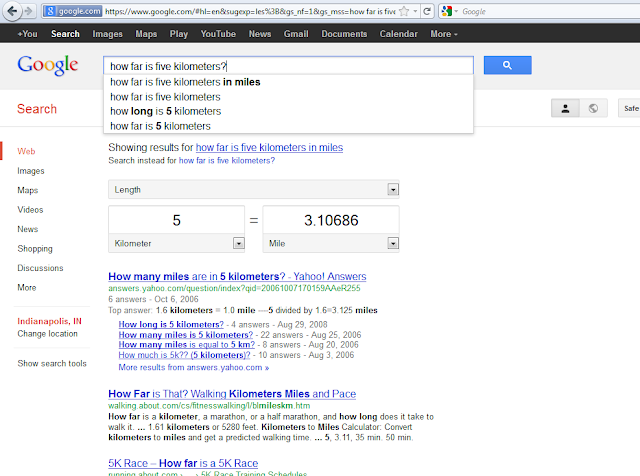640x476 pixels.
Task: Open Maps in the black navigation bar
Action: [146, 34]
